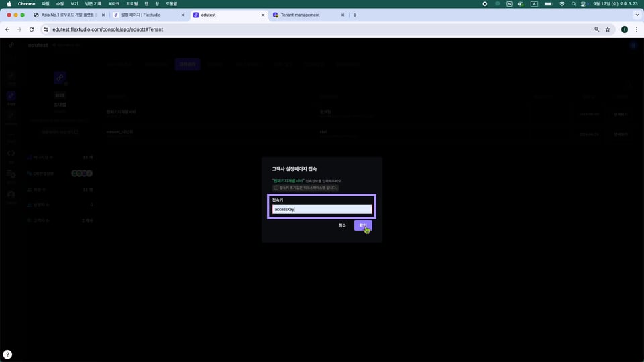The width and height of the screenshot is (644, 362).
Task: Focus the 접속키 access key input field
Action: pyautogui.click(x=322, y=209)
